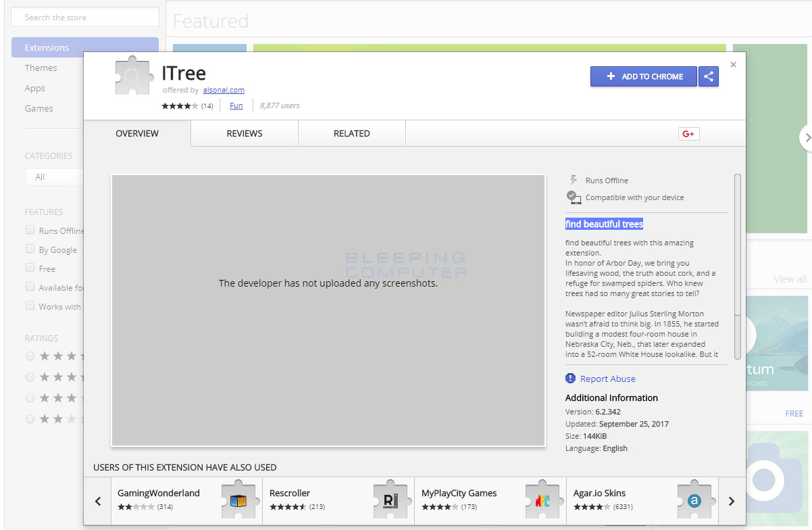Go to previous related extensions using left arrow
The width and height of the screenshot is (812, 530).
[x=98, y=501]
